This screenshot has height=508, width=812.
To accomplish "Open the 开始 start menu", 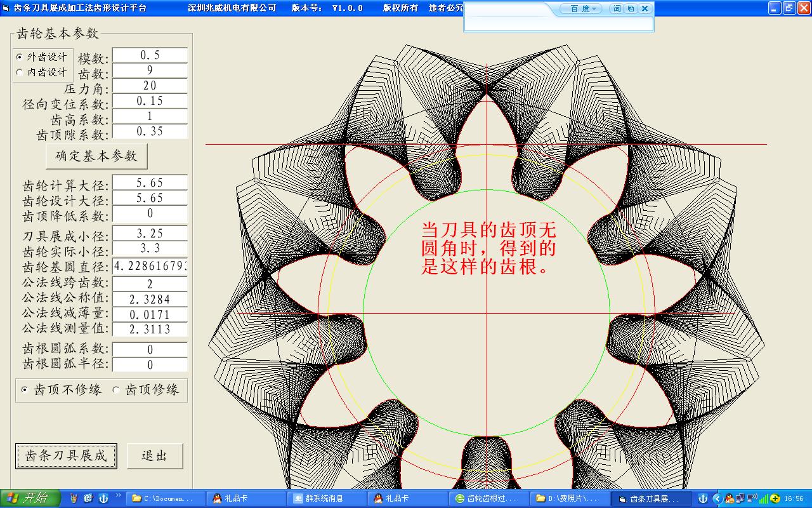I will coord(30,498).
